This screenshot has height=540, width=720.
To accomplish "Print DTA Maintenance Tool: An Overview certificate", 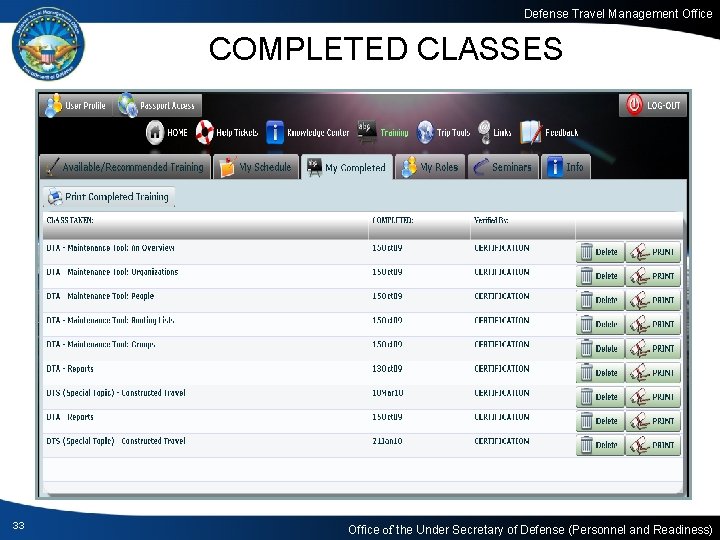I will click(653, 252).
